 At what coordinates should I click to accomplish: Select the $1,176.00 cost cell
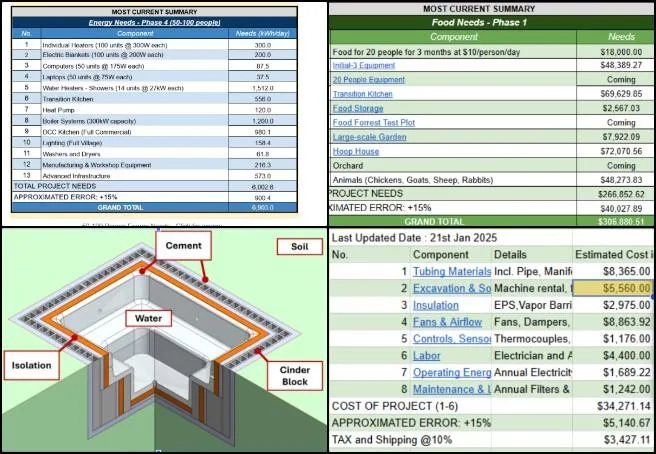612,339
